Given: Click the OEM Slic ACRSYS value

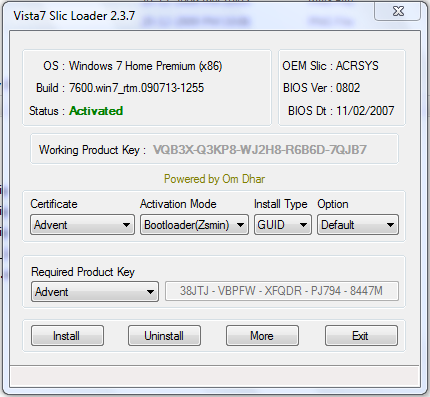Looking at the screenshot, I should coord(357,66).
